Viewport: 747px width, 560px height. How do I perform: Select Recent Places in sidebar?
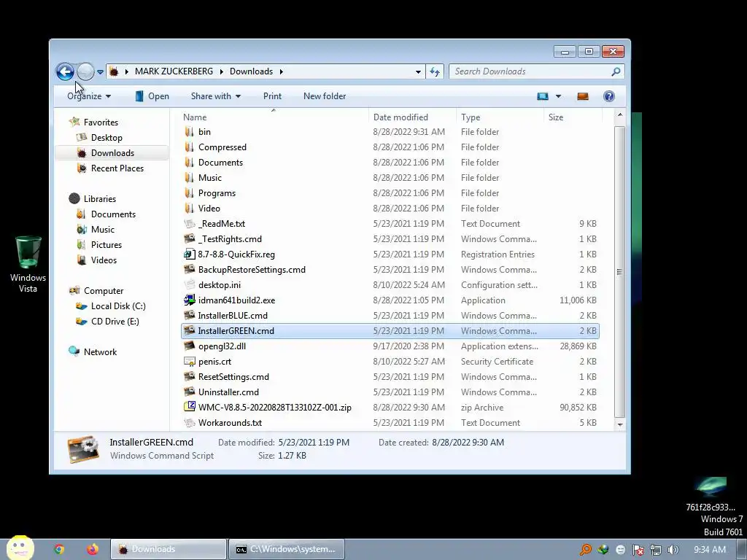tap(117, 168)
